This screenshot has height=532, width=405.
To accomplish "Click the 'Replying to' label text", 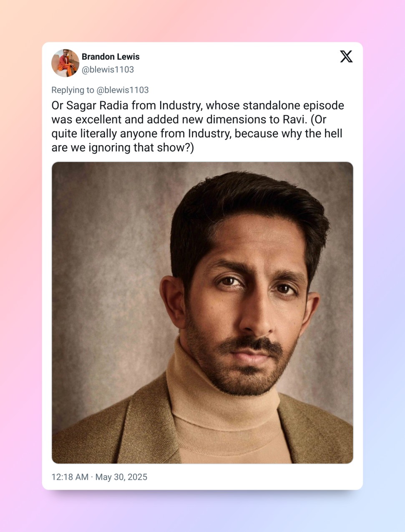I will tap(73, 90).
